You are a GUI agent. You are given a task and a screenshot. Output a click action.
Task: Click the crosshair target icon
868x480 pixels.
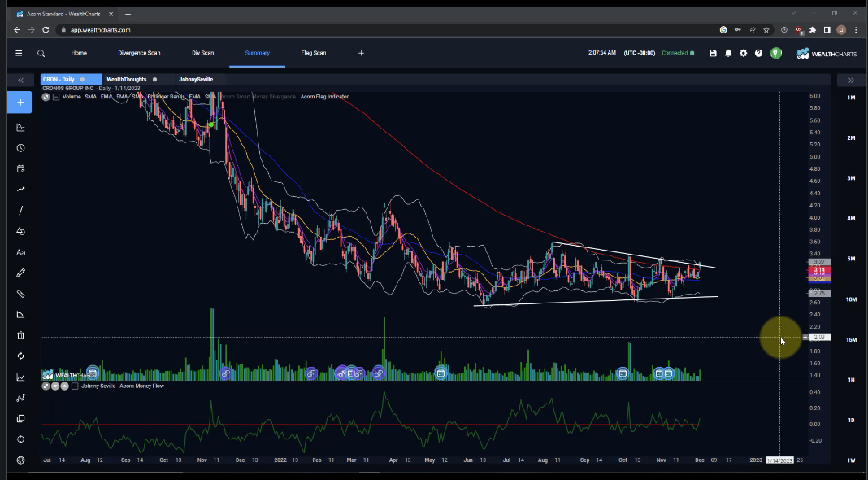(x=20, y=439)
